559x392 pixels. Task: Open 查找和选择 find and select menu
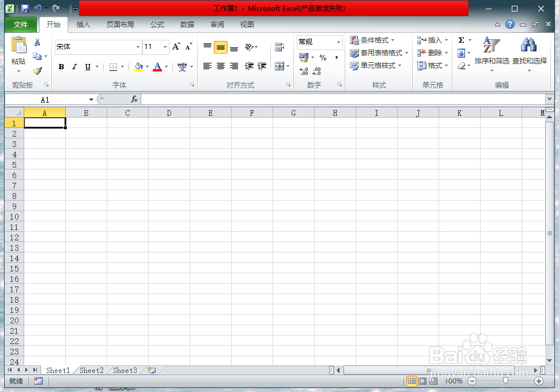(x=530, y=54)
